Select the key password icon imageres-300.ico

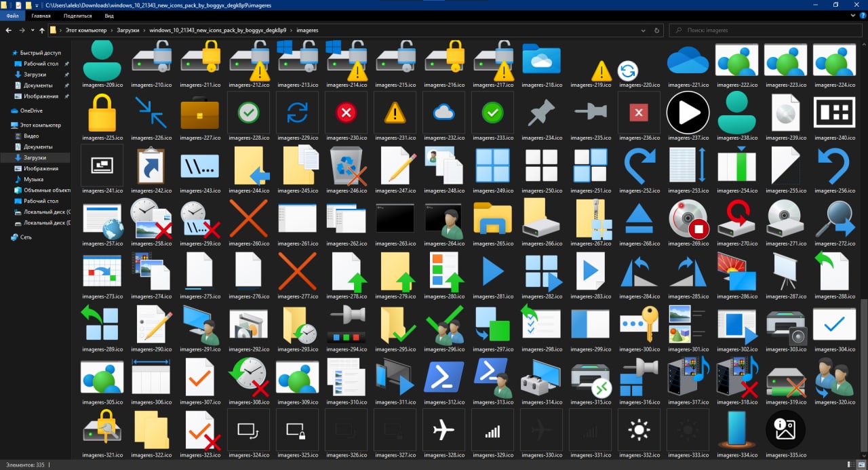coord(639,324)
